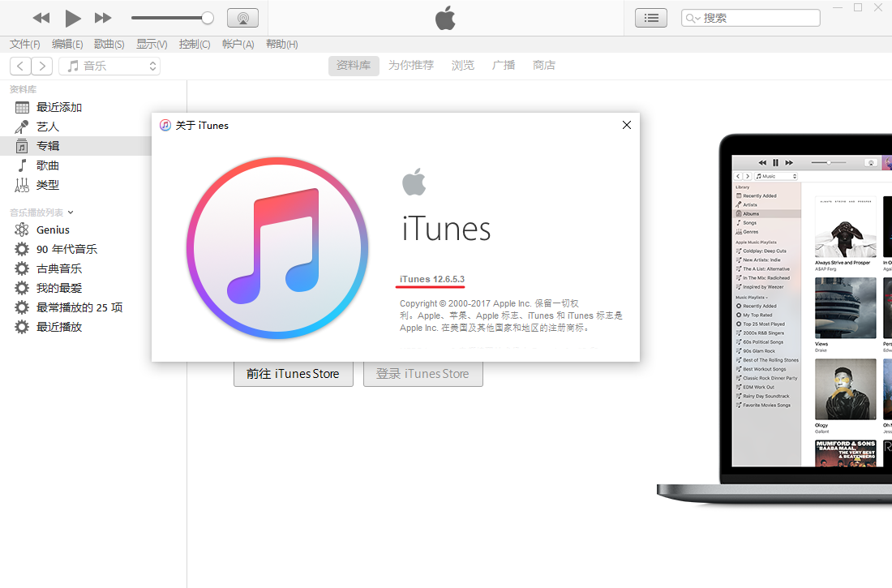Click the large iTunes logo in dialog
The image size is (892, 588).
point(277,248)
